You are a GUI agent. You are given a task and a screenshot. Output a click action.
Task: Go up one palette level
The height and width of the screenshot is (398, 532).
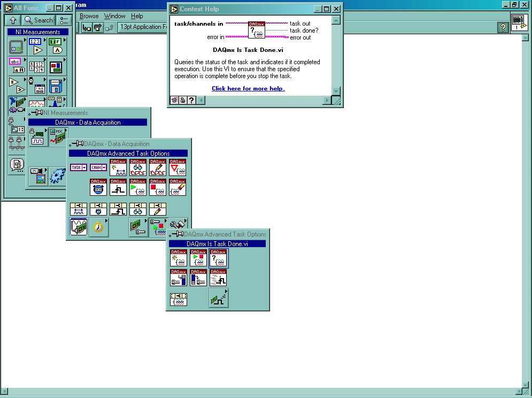(13, 20)
